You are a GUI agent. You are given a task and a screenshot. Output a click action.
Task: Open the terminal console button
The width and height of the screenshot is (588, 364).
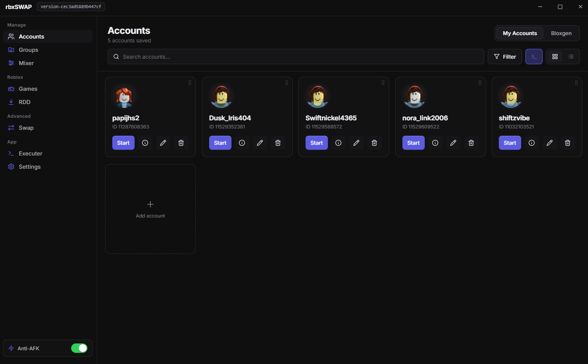[x=534, y=57]
